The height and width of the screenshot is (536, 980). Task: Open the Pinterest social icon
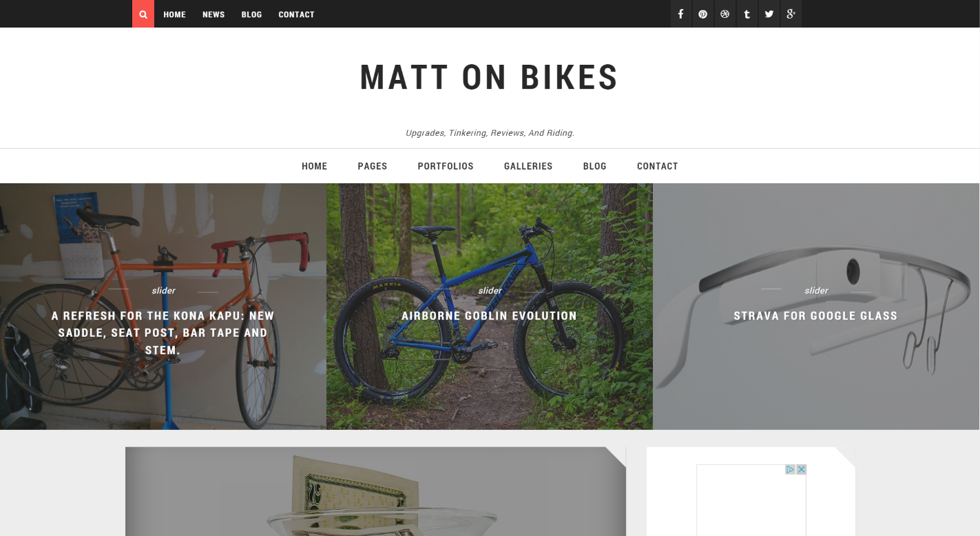702,14
